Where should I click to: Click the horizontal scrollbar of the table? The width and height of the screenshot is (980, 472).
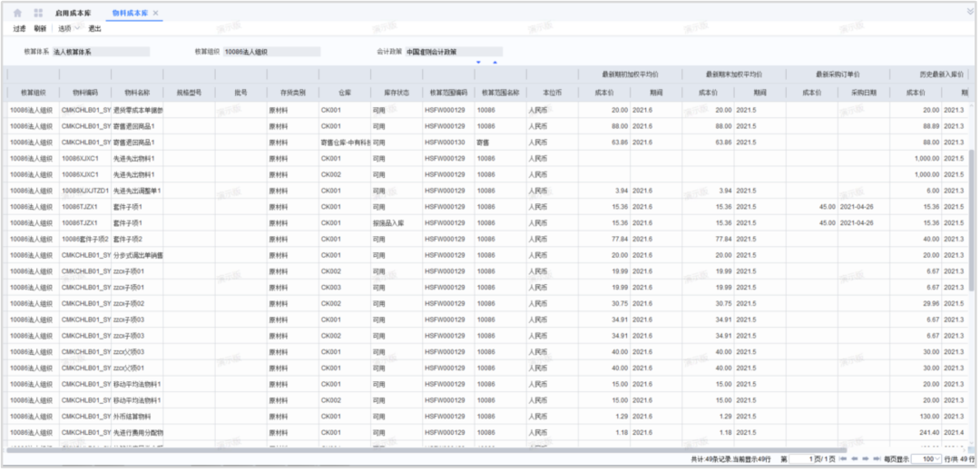pos(426,449)
